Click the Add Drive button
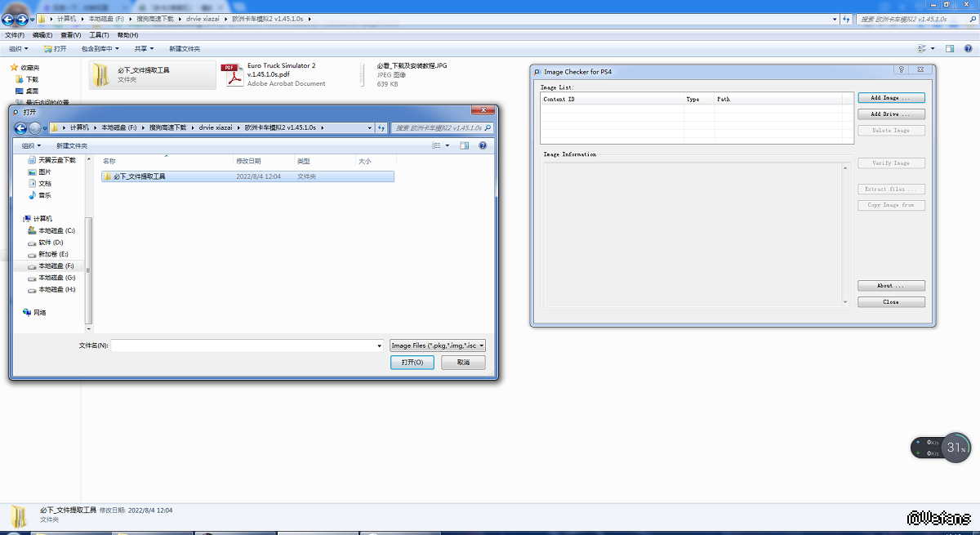The width and height of the screenshot is (980, 535). click(891, 114)
